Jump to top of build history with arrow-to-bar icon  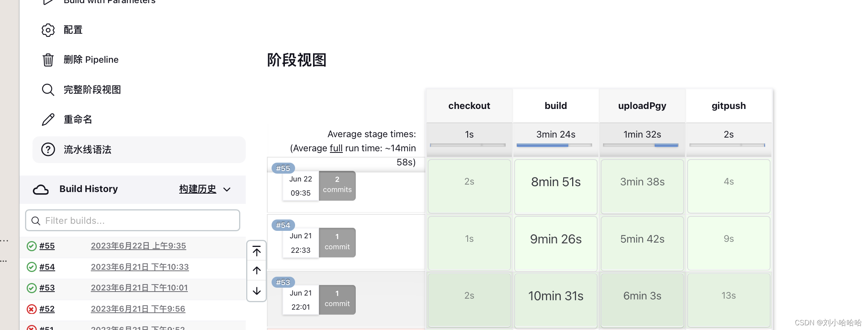tap(257, 251)
